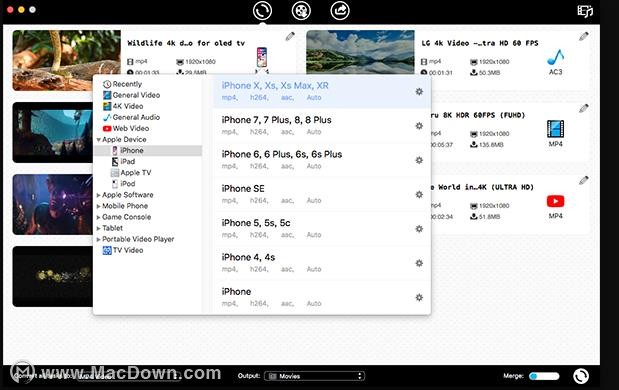Click the third video thumbnail in left column
The height and width of the screenshot is (390, 619).
pos(53,204)
